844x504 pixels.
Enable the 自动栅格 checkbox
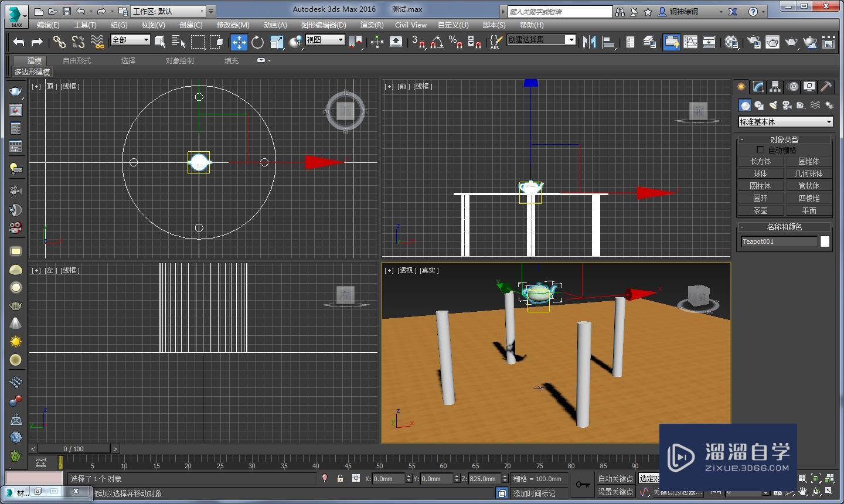coord(760,150)
